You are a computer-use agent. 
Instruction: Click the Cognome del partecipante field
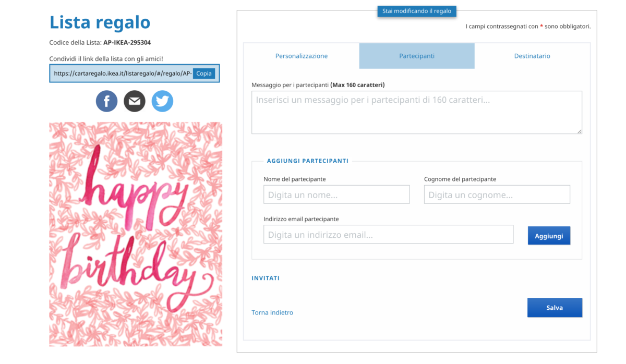[x=497, y=195]
